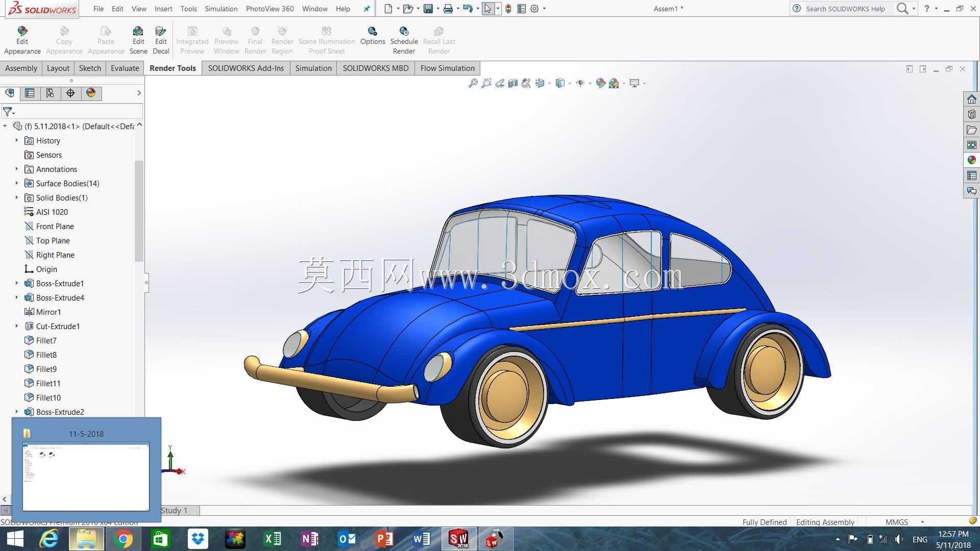Expand the Surface Bodies(14) folder
Viewport: 980px width, 551px height.
pos(16,183)
